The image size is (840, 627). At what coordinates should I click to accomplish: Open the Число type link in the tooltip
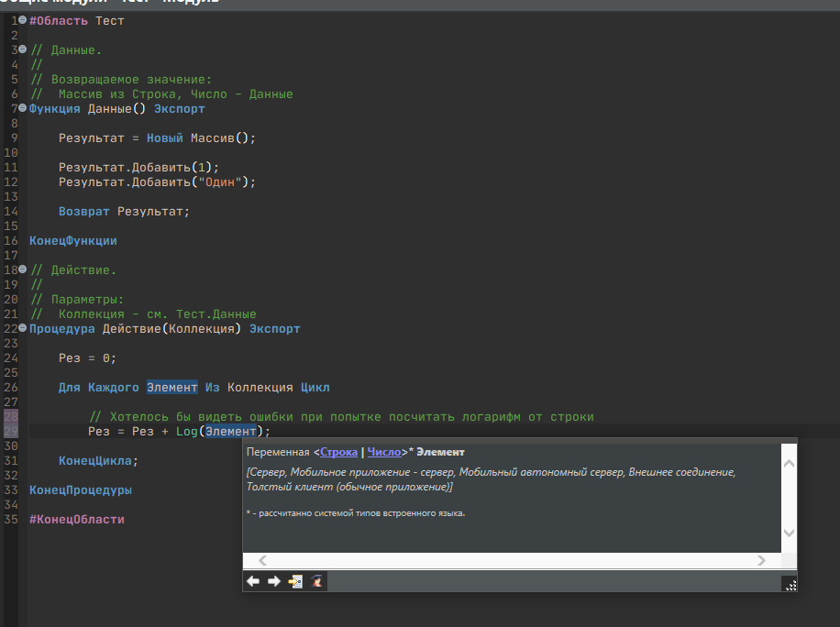(384, 453)
